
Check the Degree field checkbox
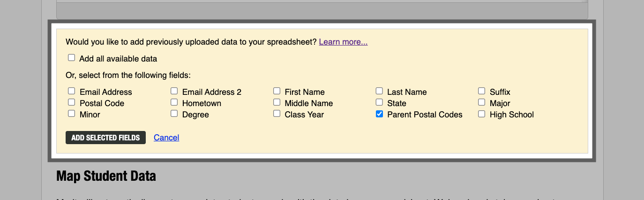pyautogui.click(x=174, y=114)
